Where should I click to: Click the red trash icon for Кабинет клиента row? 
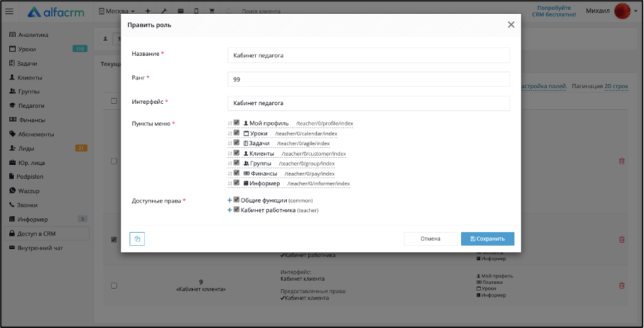[622, 285]
